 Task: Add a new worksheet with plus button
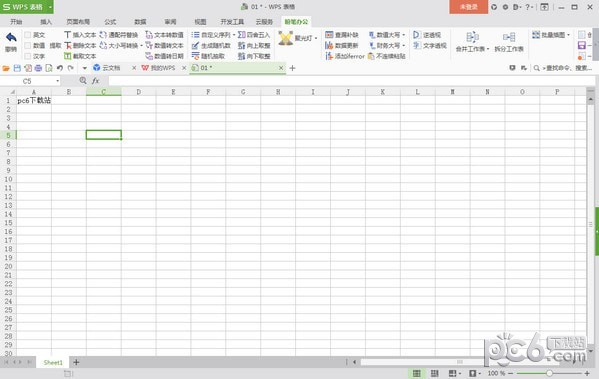pos(76,362)
